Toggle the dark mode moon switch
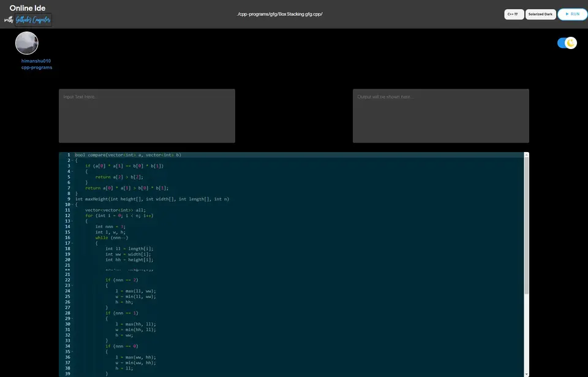Image resolution: width=588 pixels, height=377 pixels. tap(567, 43)
